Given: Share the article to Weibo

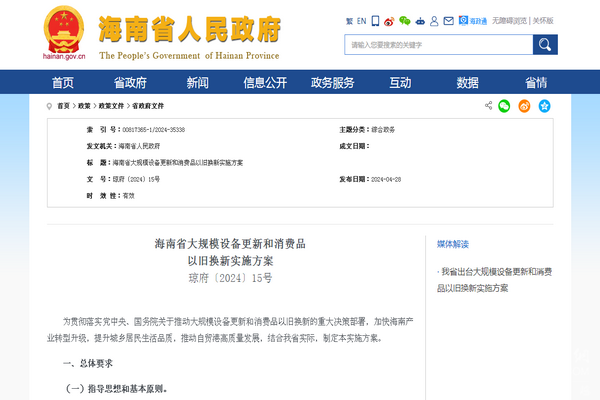Looking at the screenshot, I should point(524,105).
